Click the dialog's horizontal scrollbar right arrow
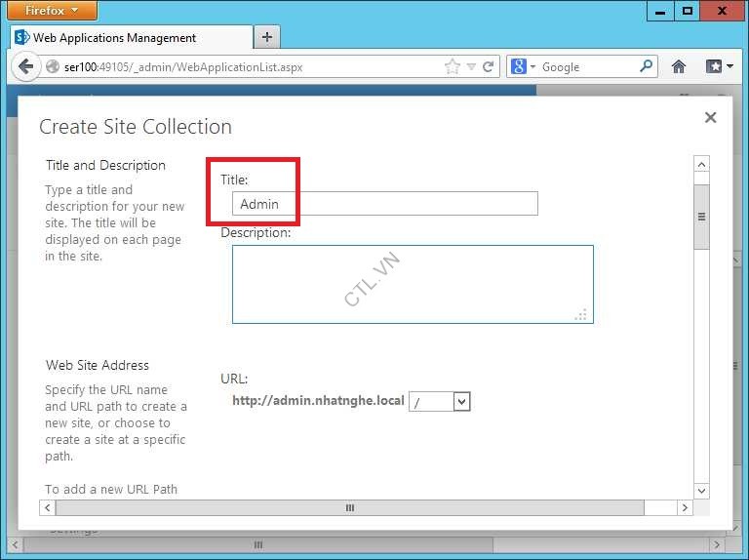The width and height of the screenshot is (749, 560). 685,508
